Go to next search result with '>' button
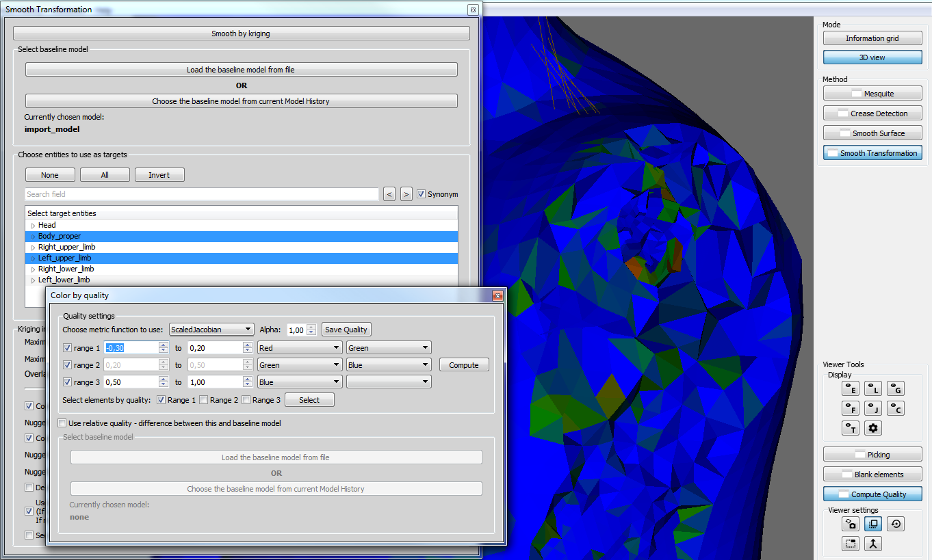932x560 pixels. 406,194
